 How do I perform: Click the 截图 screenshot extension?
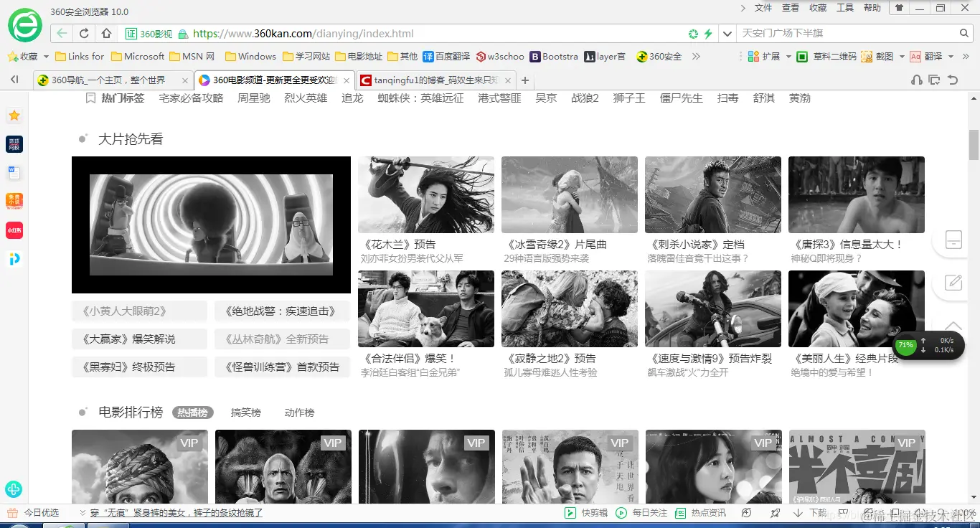coord(877,56)
